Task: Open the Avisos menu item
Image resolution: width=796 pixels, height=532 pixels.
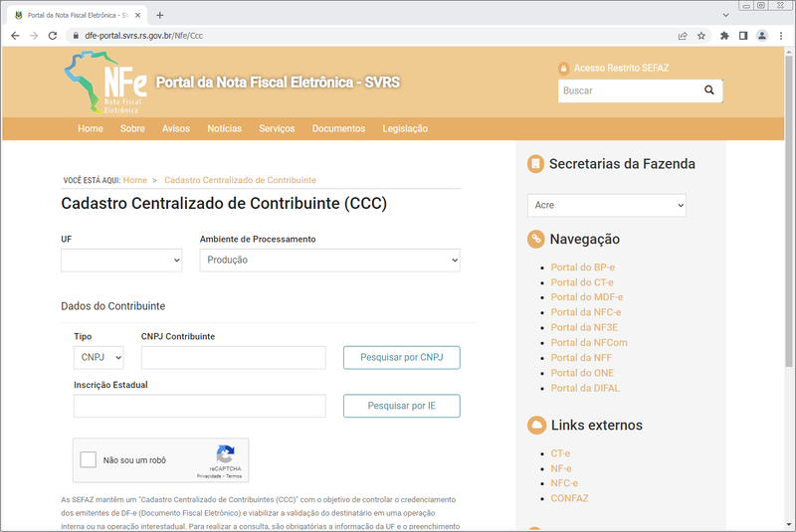Action: coord(176,129)
